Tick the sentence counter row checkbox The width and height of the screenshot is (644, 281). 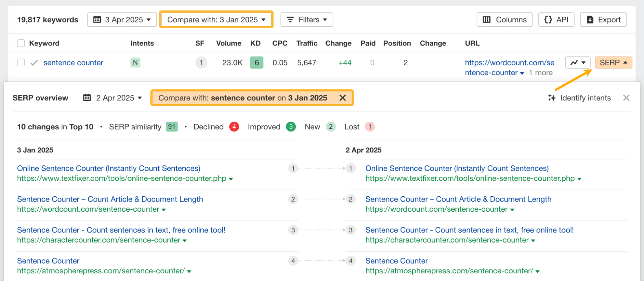pos(21,63)
